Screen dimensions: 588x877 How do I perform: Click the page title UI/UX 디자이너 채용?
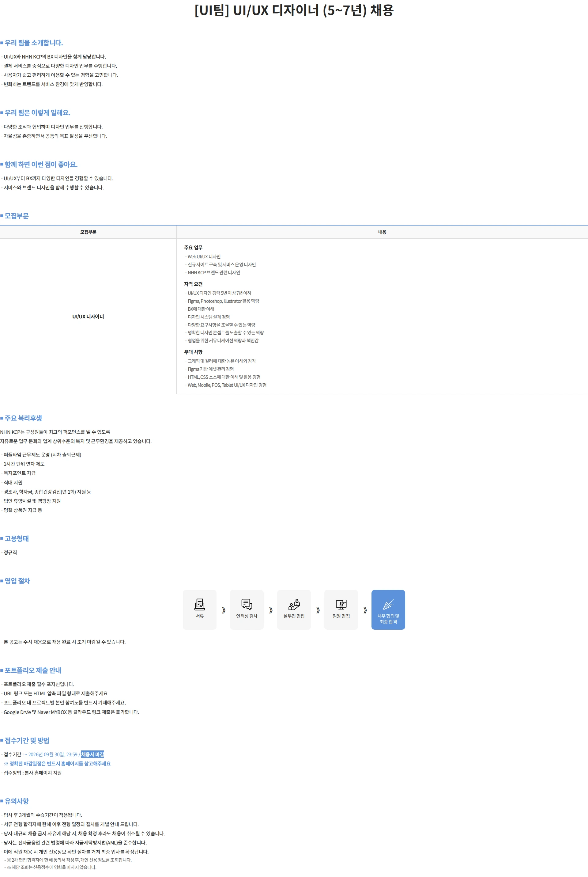294,10
